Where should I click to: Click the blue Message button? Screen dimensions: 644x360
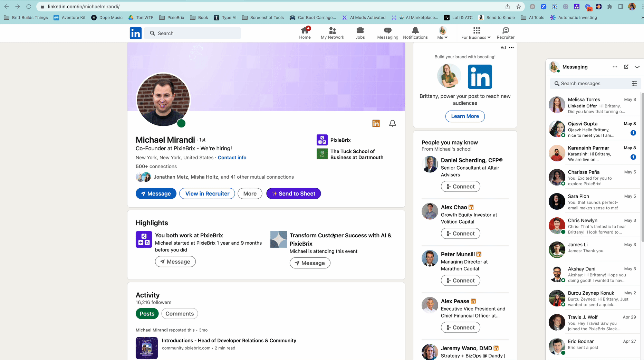(x=156, y=193)
